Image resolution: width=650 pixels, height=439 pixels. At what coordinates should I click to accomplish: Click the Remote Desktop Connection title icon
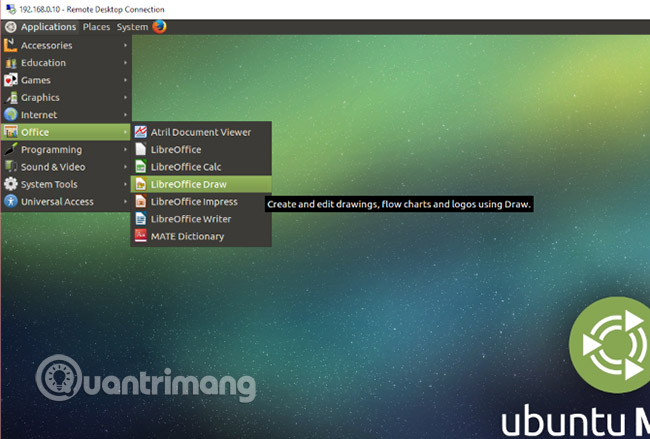click(x=11, y=9)
